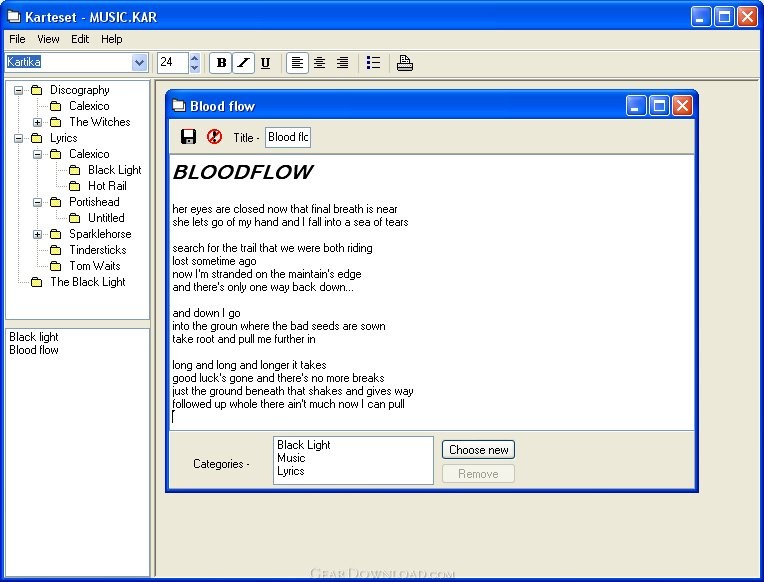
Task: Save the Blood flow card
Action: click(x=188, y=136)
